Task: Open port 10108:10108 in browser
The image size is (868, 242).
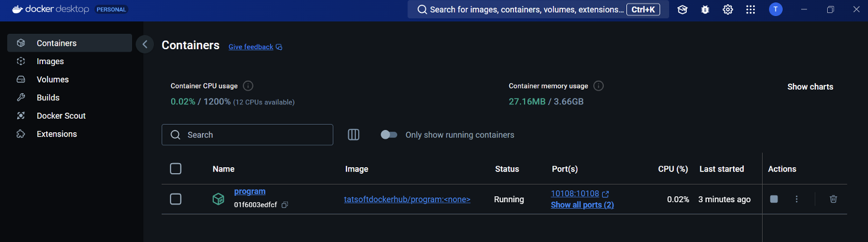Action: tap(580, 194)
